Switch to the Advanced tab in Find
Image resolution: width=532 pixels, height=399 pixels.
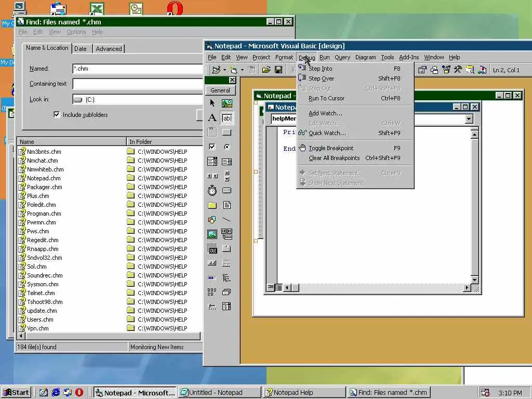[x=109, y=49]
